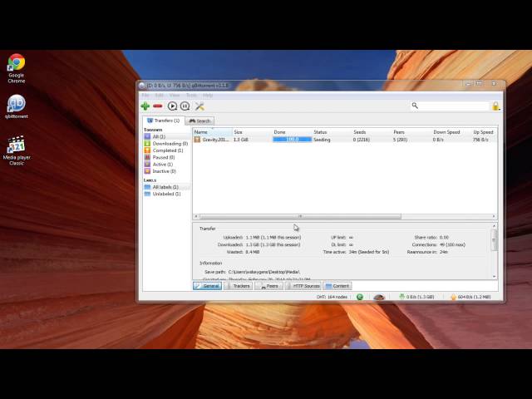Click the save path C:\Users text
The image size is (532, 399).
[264, 272]
